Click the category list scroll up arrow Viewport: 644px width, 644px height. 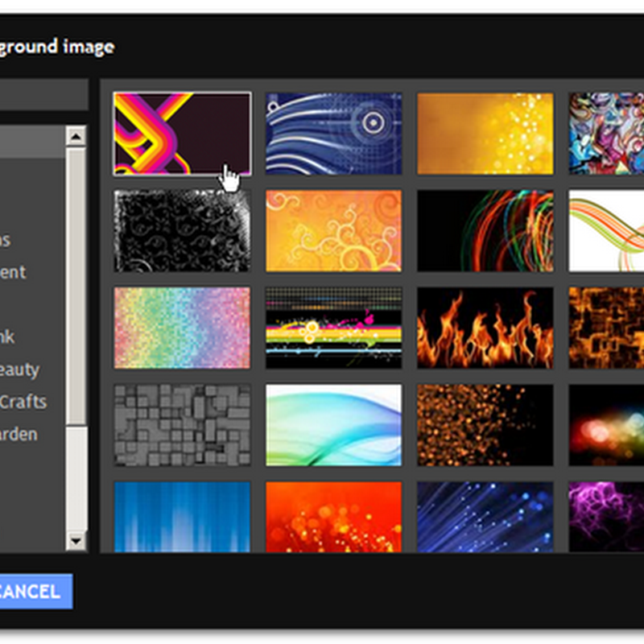(76, 136)
